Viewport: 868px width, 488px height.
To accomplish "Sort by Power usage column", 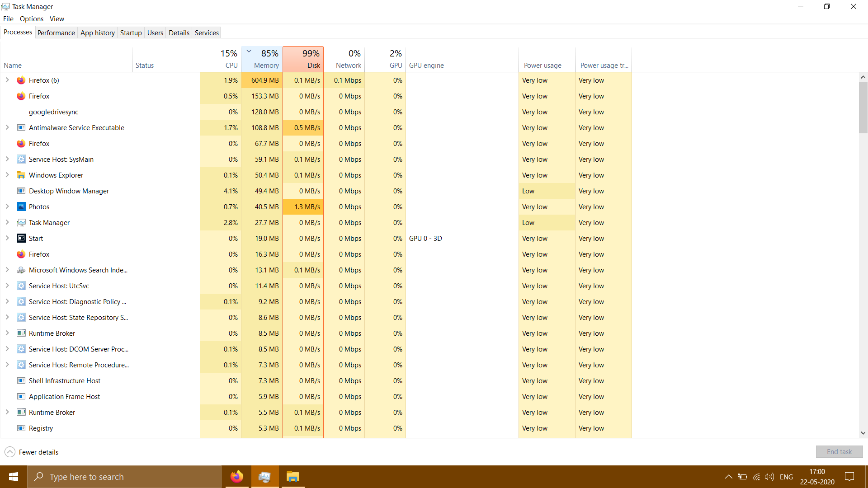I will (547, 59).
